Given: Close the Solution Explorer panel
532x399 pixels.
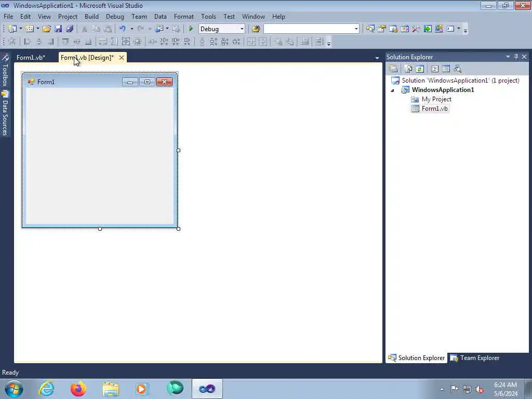Looking at the screenshot, I should pos(524,57).
